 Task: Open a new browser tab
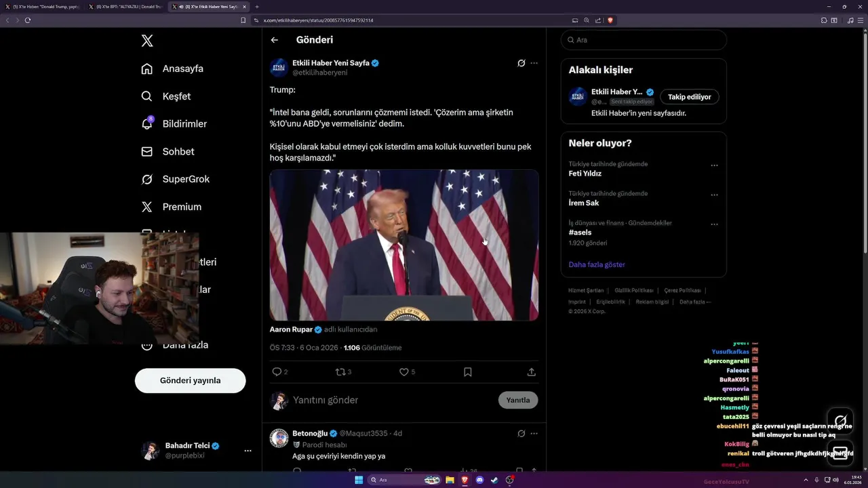(x=257, y=7)
